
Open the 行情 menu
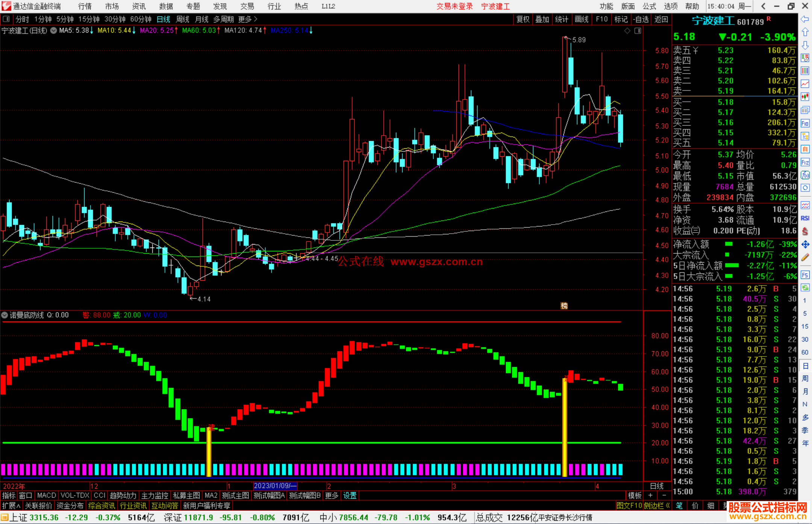click(85, 6)
